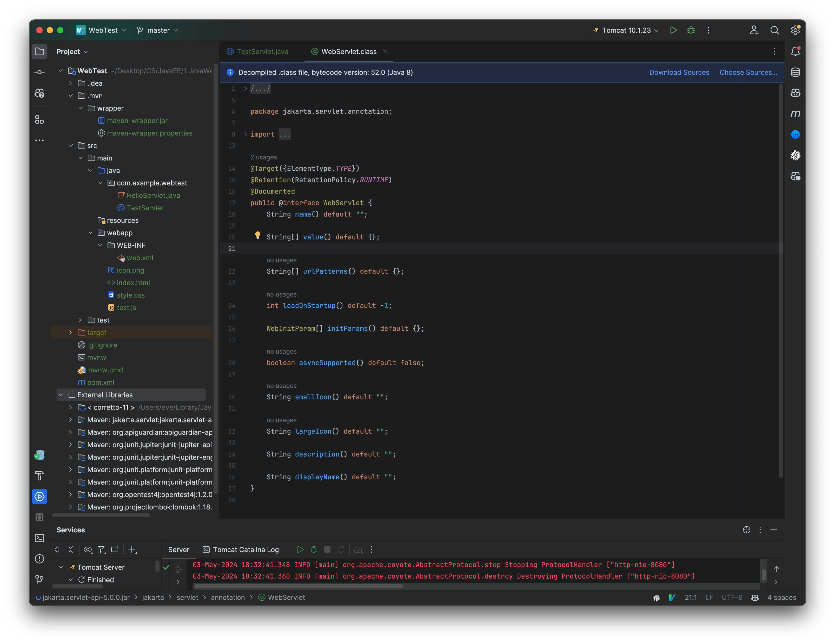
Task: Collapse the WEB-INF folder
Action: 101,245
